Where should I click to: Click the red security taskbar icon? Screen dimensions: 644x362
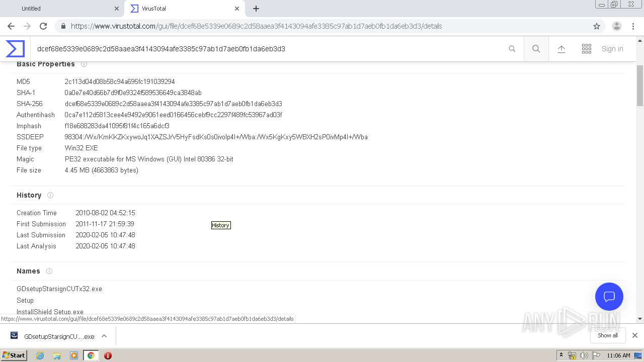pos(108,355)
